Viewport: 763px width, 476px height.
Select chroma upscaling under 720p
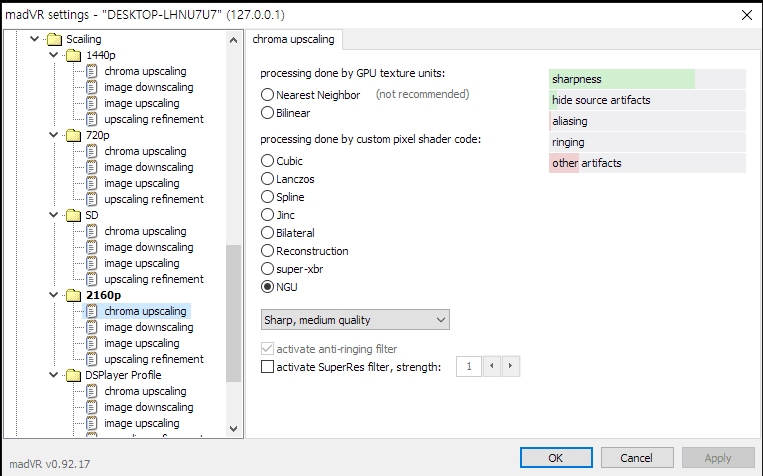click(145, 151)
